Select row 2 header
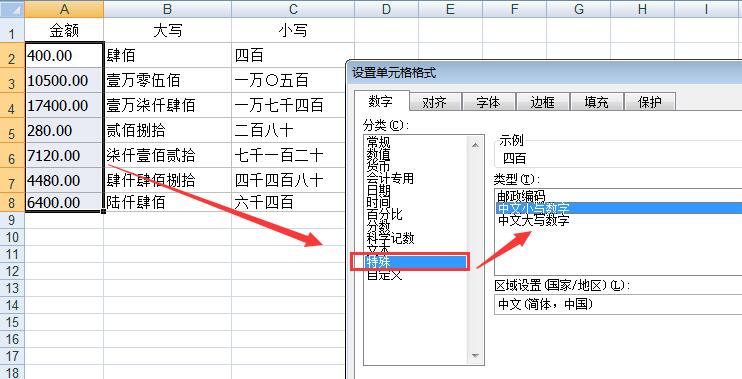The image size is (742, 379). tap(12, 56)
